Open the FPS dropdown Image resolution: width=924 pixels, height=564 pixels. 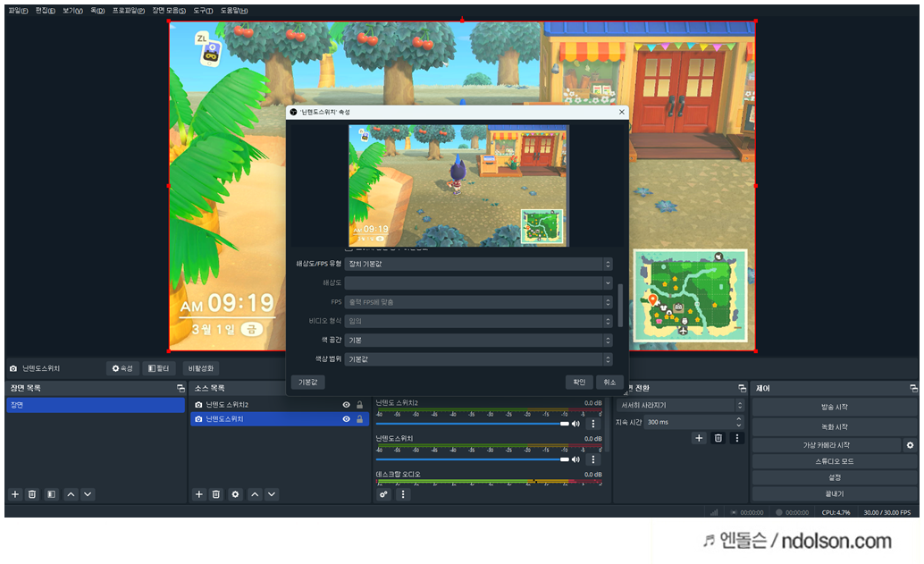tap(478, 302)
